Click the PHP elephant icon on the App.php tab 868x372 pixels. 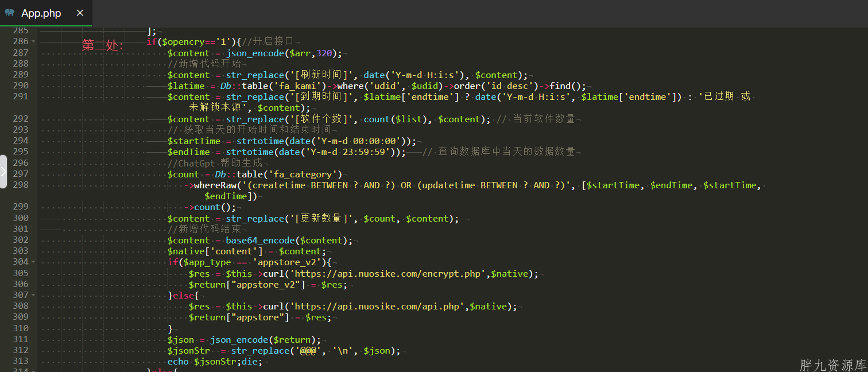(9, 13)
